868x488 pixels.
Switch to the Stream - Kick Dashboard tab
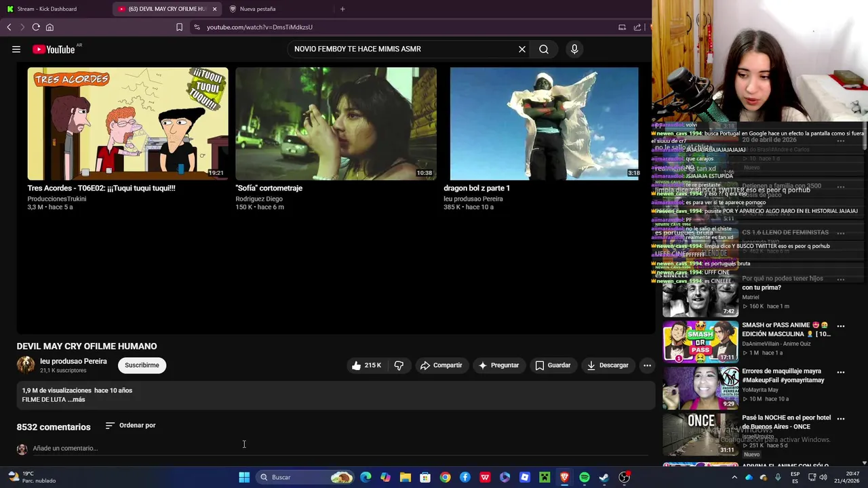pyautogui.click(x=47, y=9)
